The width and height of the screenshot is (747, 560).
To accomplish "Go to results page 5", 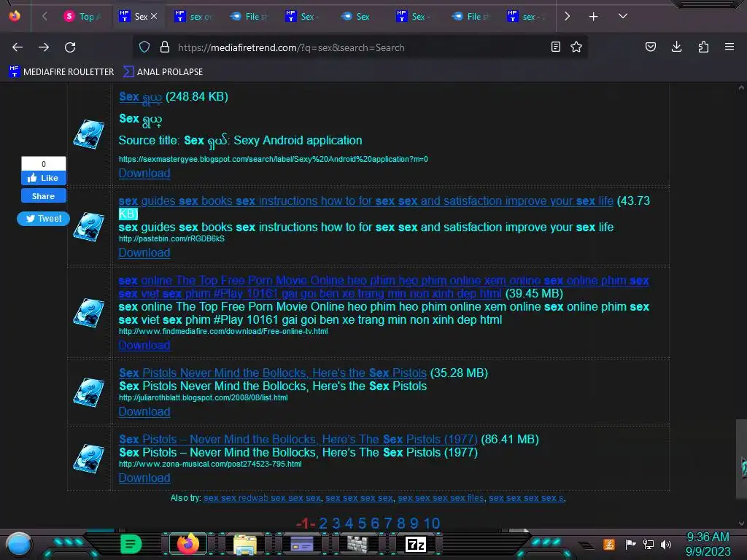I will pos(362,524).
